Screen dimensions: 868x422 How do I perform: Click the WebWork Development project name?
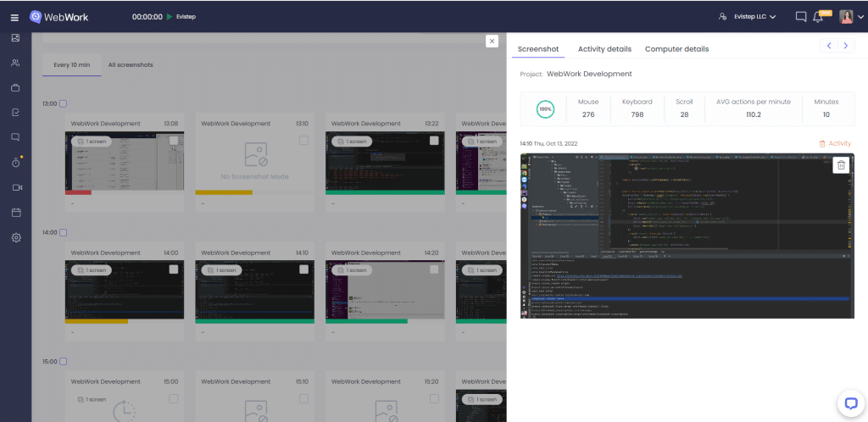[589, 74]
